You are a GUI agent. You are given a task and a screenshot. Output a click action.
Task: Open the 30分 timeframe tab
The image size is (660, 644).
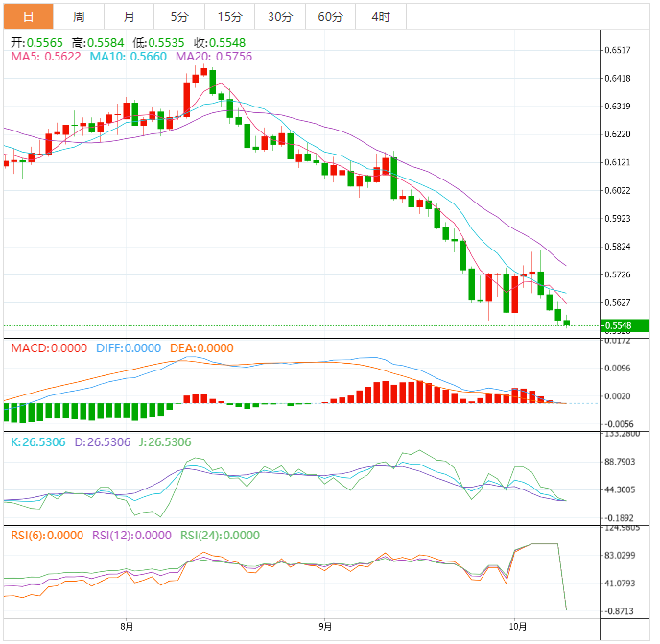280,17
